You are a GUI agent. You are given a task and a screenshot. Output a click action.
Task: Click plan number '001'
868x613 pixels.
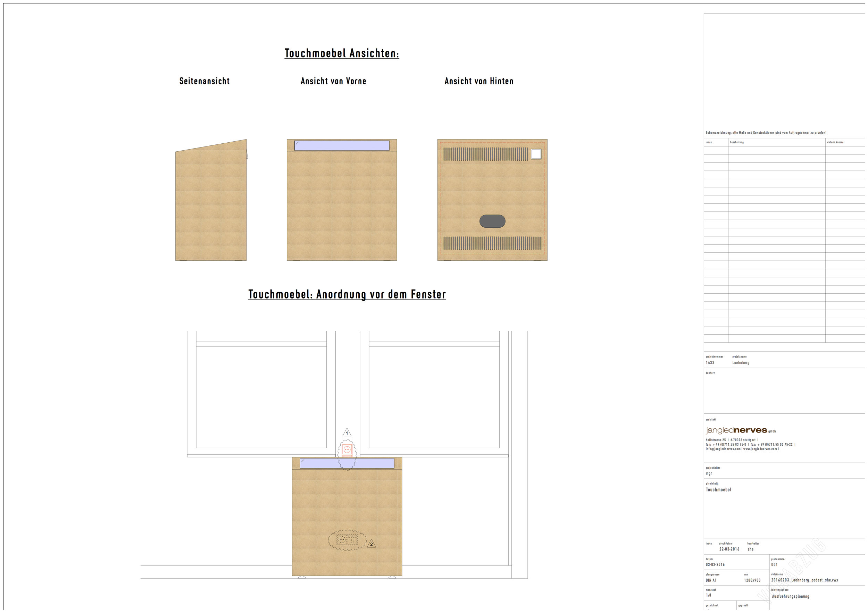click(774, 565)
